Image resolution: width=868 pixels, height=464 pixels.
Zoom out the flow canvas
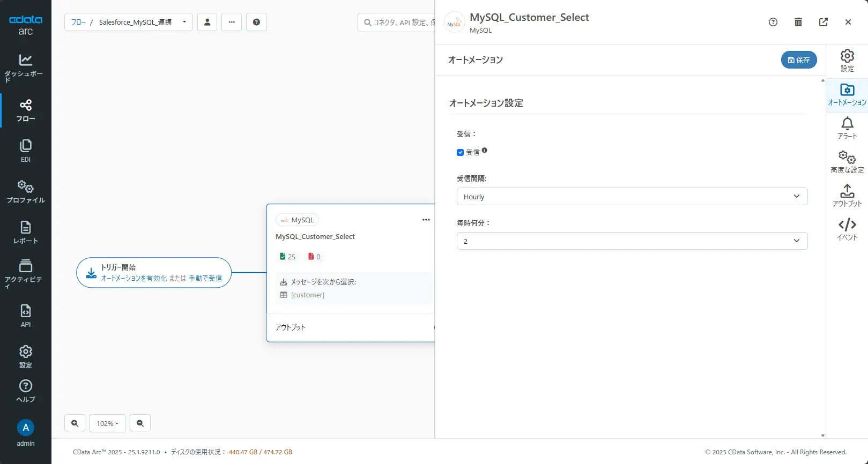(x=140, y=423)
